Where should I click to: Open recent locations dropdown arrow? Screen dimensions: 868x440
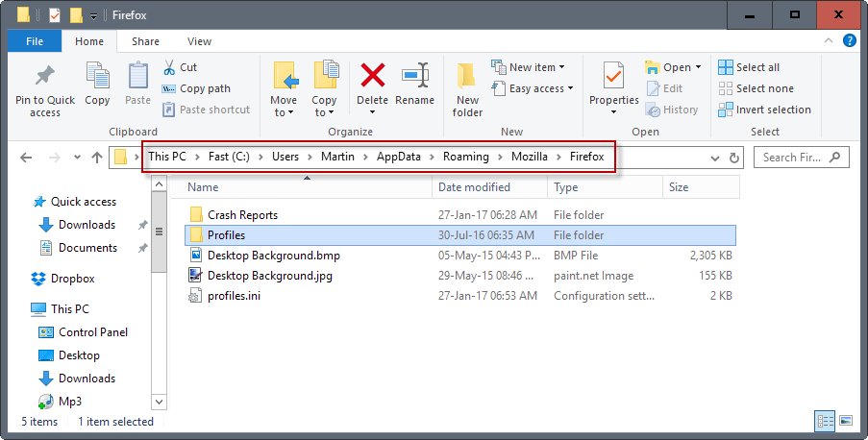pyautogui.click(x=77, y=158)
